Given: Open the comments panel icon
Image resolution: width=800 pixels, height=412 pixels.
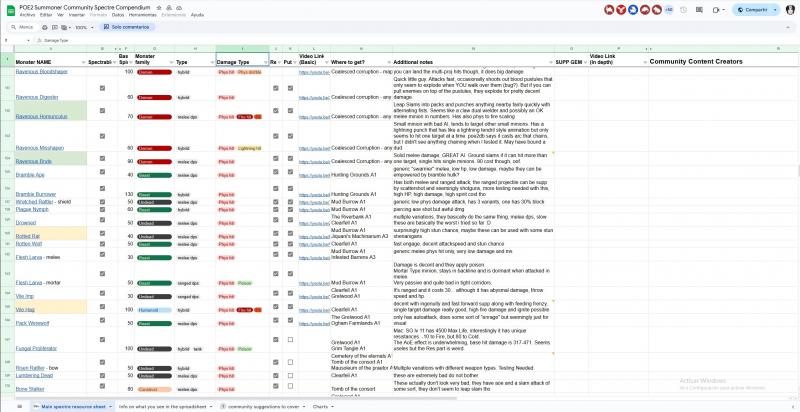Looking at the screenshot, I should [x=699, y=10].
